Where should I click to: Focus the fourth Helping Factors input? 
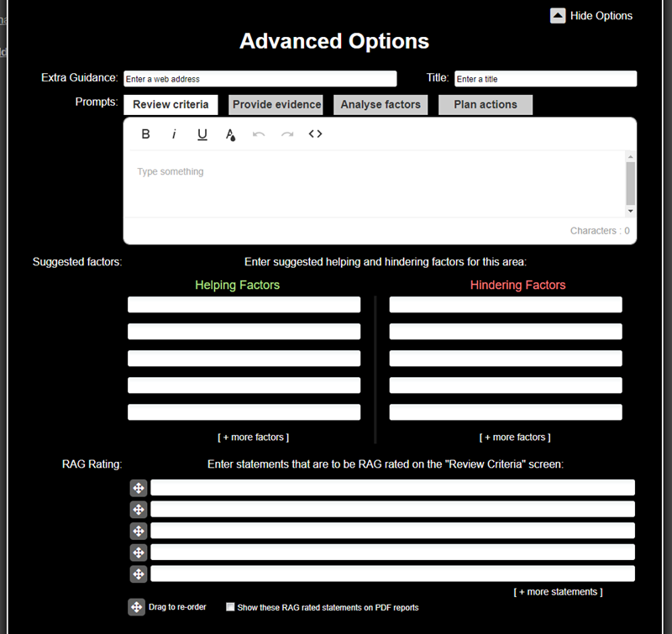[244, 385]
